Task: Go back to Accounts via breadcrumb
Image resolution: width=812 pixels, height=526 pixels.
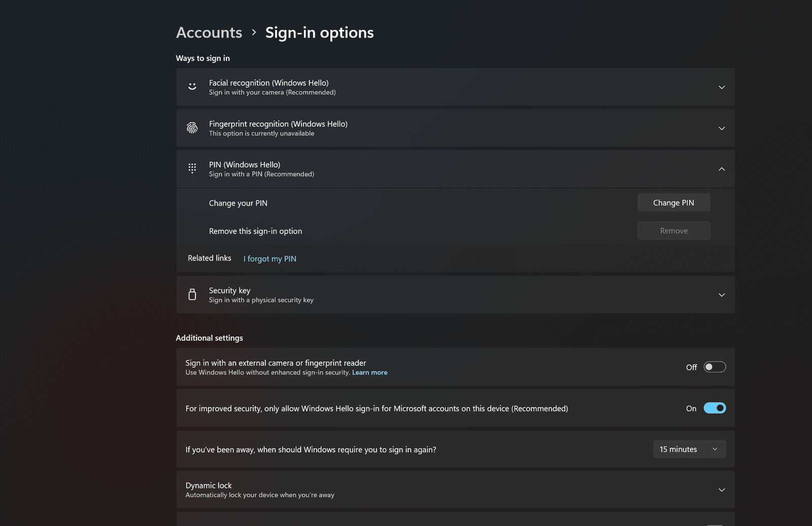Action: (209, 32)
